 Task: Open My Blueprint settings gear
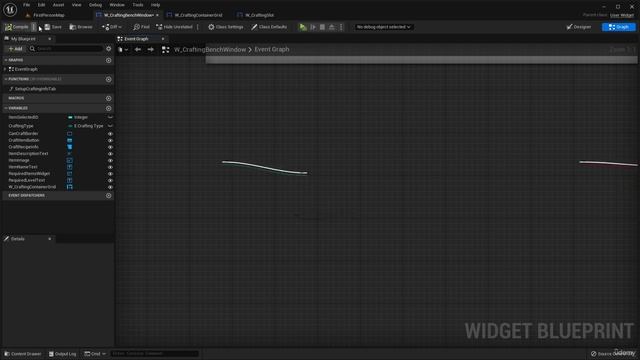[x=109, y=49]
